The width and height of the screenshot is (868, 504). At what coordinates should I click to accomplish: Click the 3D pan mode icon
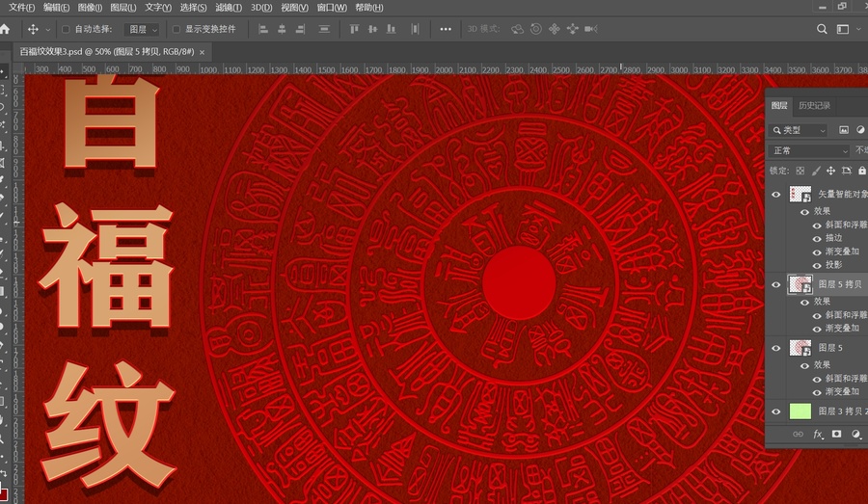pyautogui.click(x=555, y=29)
